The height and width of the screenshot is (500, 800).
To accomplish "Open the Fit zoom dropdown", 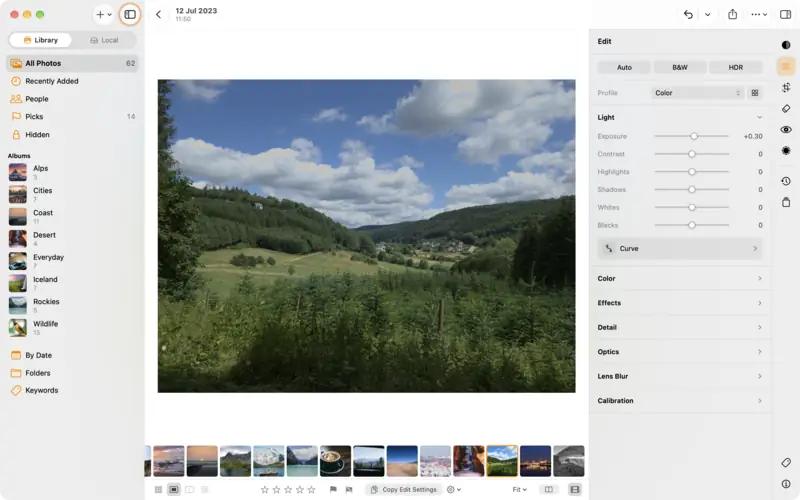I will pyautogui.click(x=519, y=489).
